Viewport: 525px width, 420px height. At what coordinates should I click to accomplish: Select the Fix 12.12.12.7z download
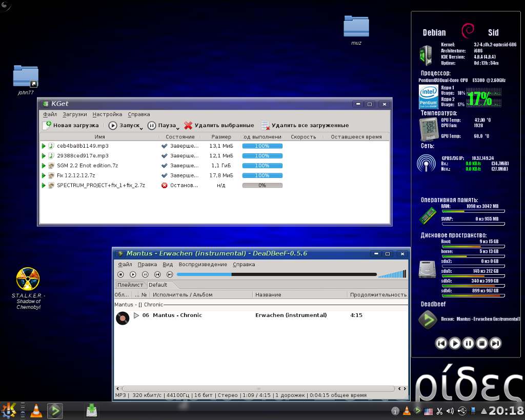pos(76,175)
